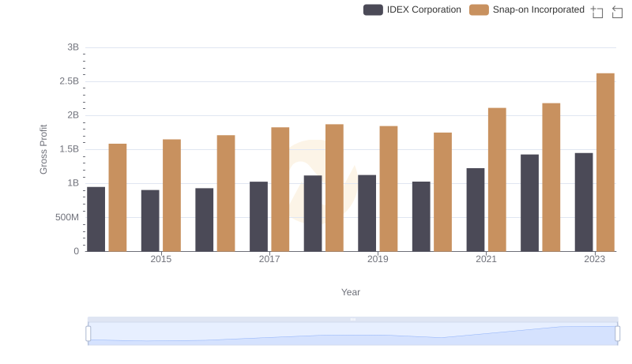632x364 pixels.
Task: Click the top grip of the zoom slider
Action: coord(352,319)
